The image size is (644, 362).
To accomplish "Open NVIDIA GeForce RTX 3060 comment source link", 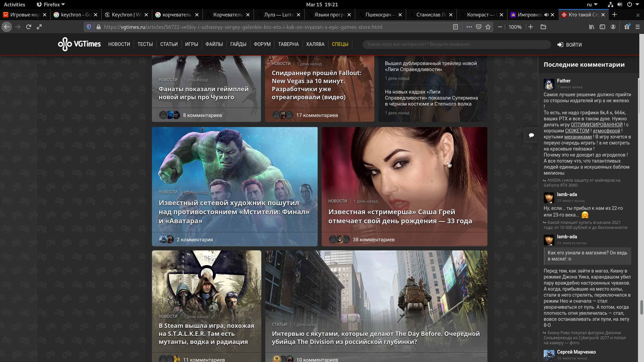I will [582, 183].
